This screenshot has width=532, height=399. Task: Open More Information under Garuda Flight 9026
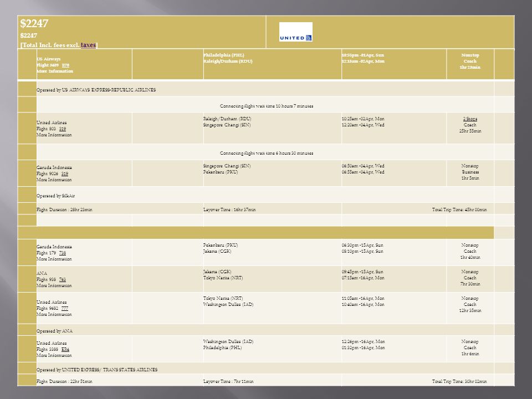(54, 180)
